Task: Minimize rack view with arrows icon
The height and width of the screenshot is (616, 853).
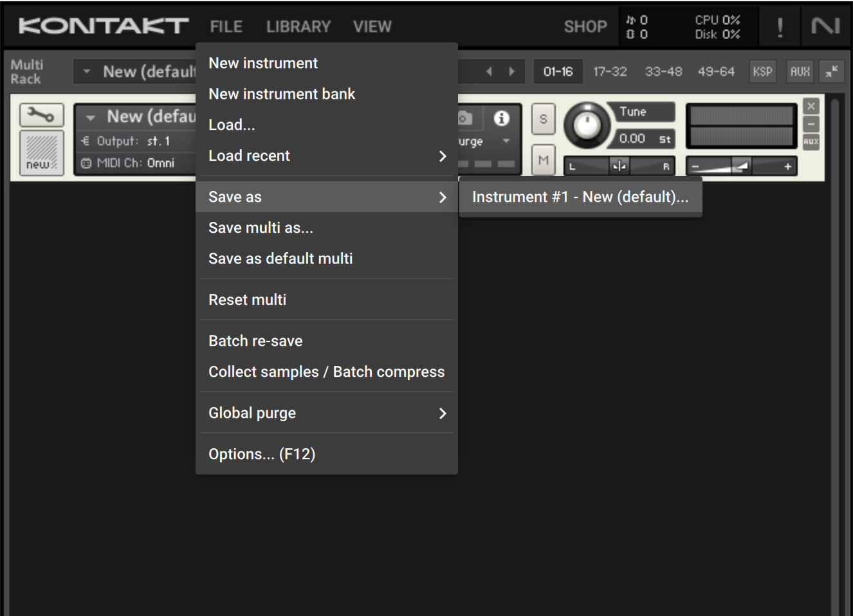Action: 832,71
